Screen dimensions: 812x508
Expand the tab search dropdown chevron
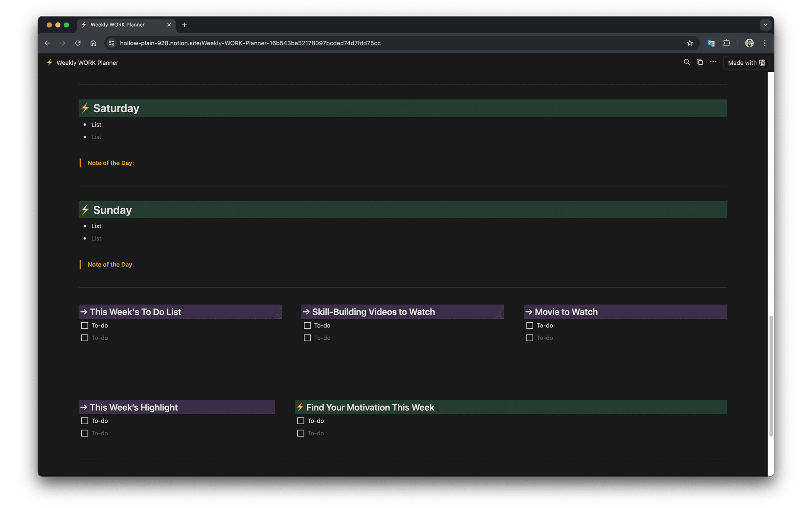(765, 25)
